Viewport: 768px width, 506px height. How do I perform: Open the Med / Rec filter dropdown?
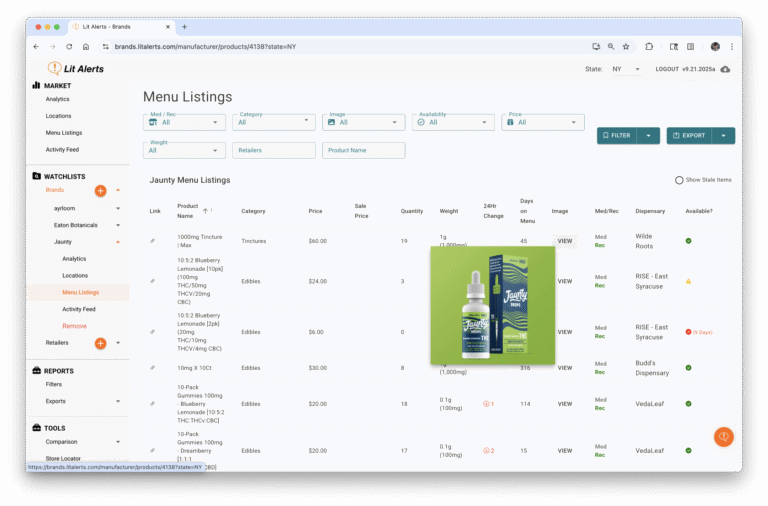(185, 122)
